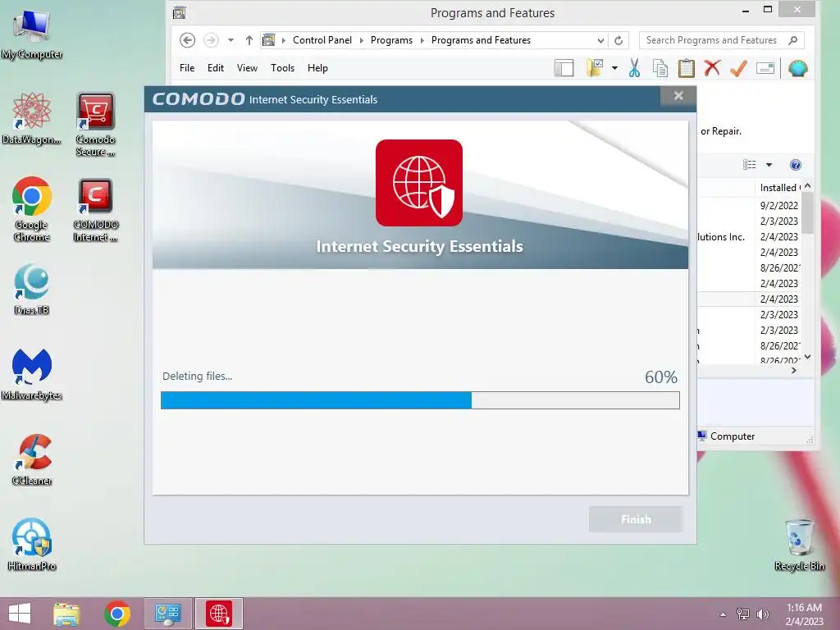Click the Copy toolbar icon
The height and width of the screenshot is (630, 840).
(660, 68)
